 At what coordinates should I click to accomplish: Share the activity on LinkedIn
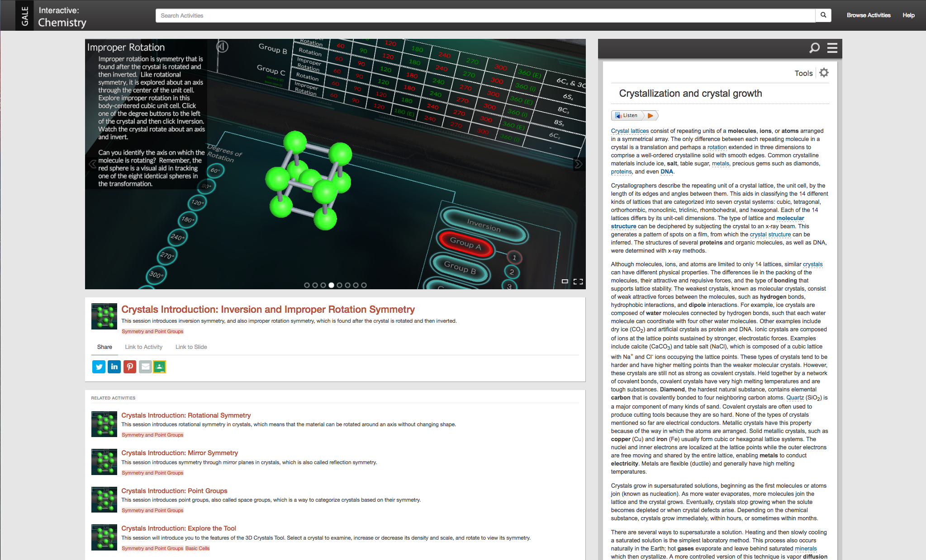[114, 367]
